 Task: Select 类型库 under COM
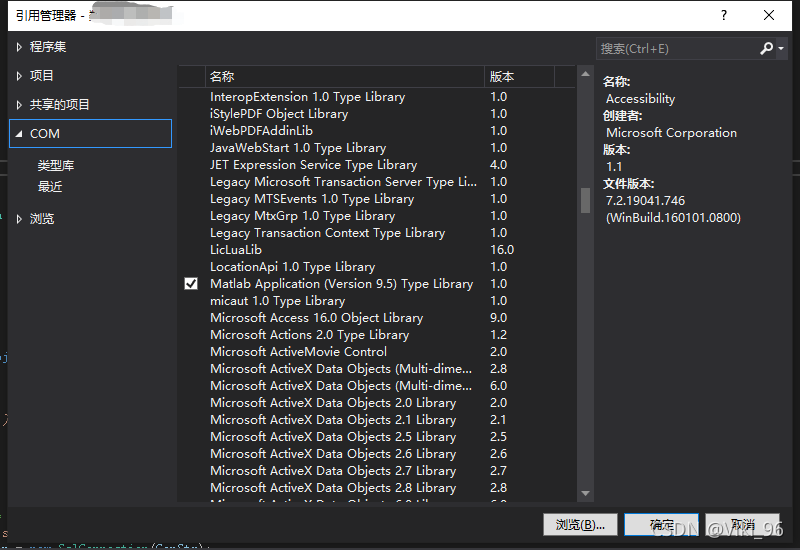tap(56, 165)
